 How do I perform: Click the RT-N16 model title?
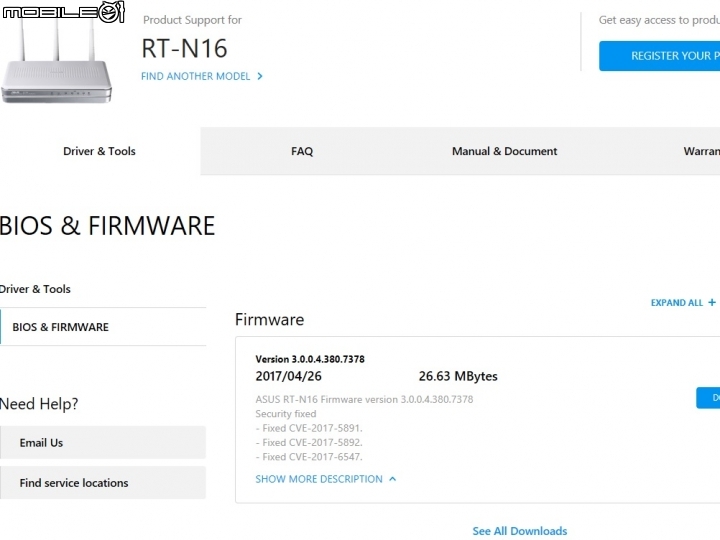(x=184, y=48)
